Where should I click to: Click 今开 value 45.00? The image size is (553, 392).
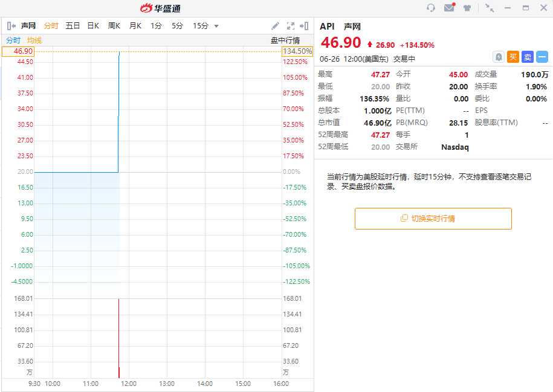point(458,75)
